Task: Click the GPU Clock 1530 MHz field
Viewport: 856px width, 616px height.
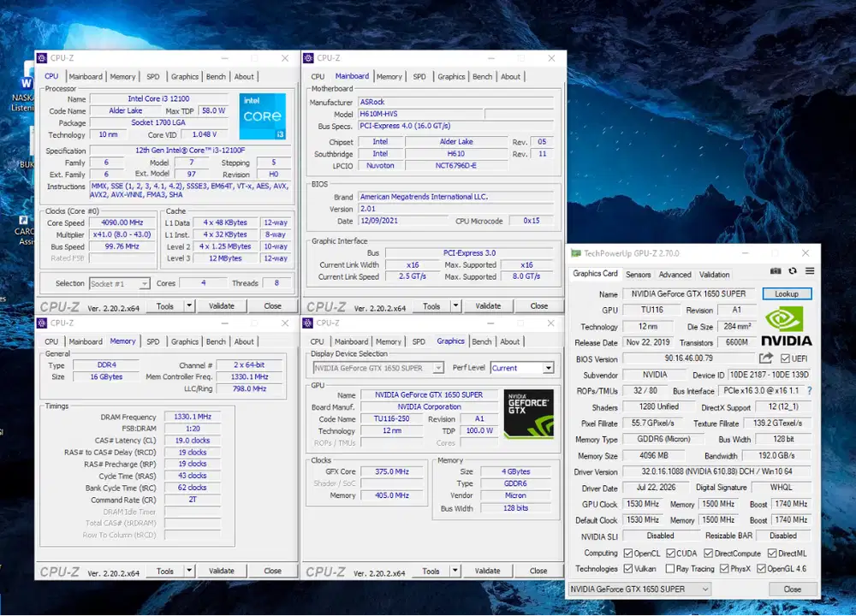Action: pos(643,504)
